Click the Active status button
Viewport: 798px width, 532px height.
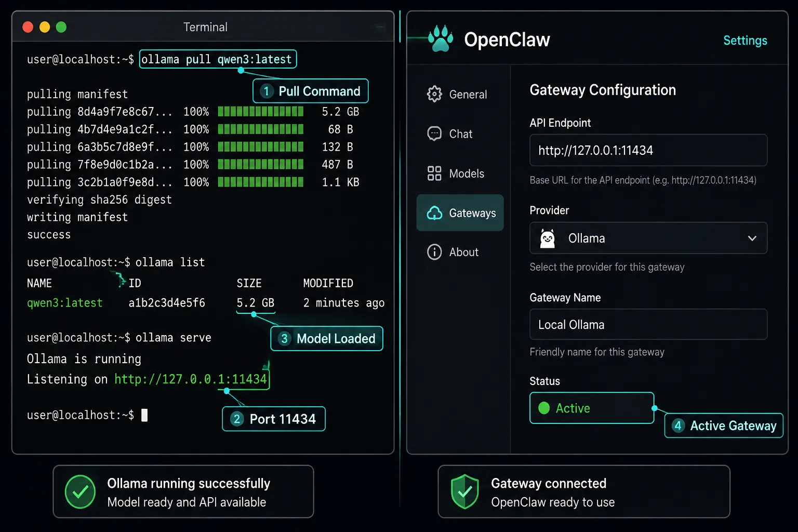[592, 408]
